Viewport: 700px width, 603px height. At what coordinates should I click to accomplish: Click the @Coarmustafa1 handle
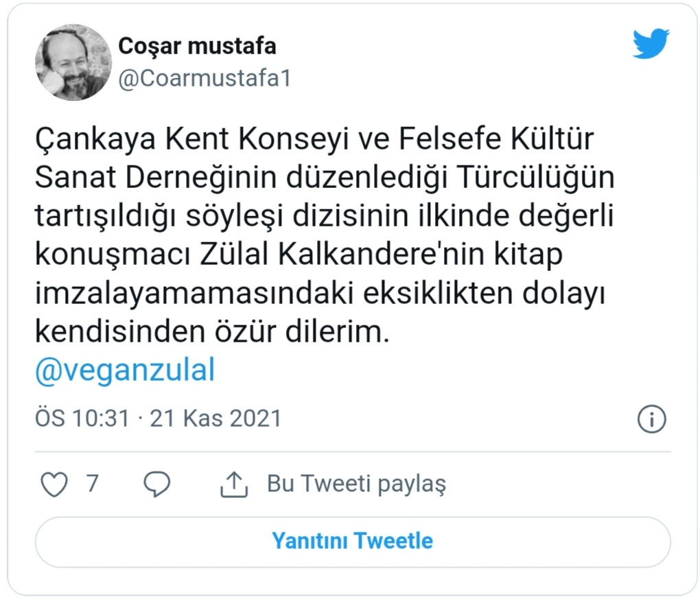(204, 78)
